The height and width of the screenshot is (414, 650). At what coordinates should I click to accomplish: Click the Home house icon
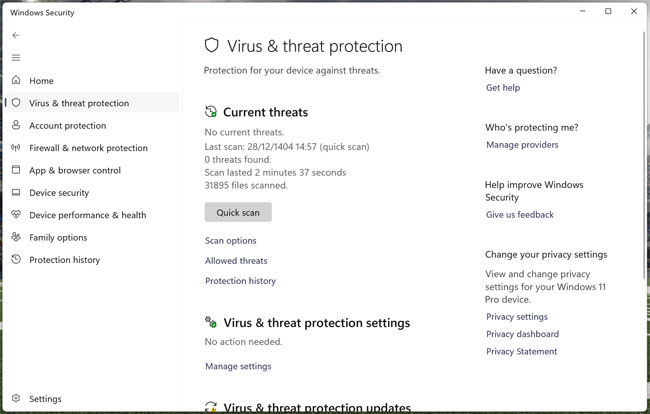16,80
